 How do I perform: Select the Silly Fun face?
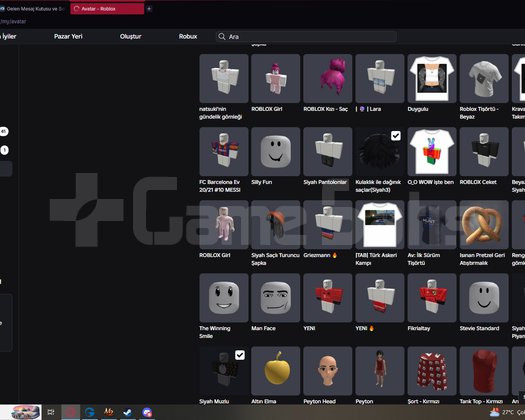click(x=276, y=151)
